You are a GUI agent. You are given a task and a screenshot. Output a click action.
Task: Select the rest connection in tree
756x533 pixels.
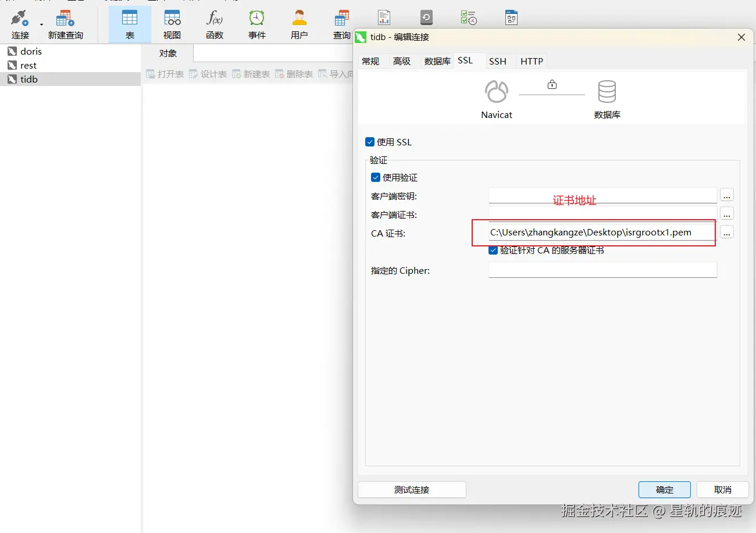tap(70, 65)
